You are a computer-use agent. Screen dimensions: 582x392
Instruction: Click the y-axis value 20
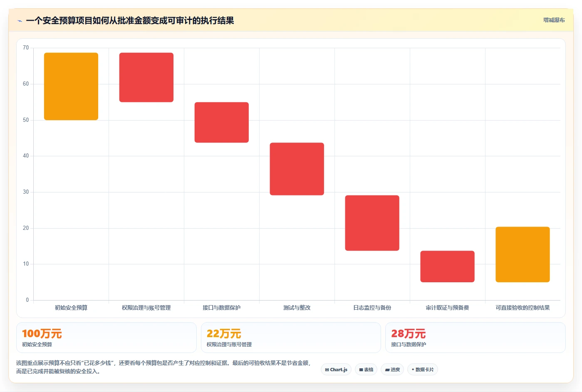click(x=26, y=228)
